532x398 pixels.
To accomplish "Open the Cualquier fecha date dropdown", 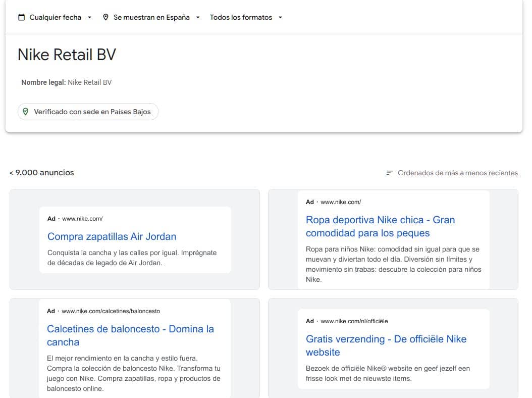I will coord(55,17).
